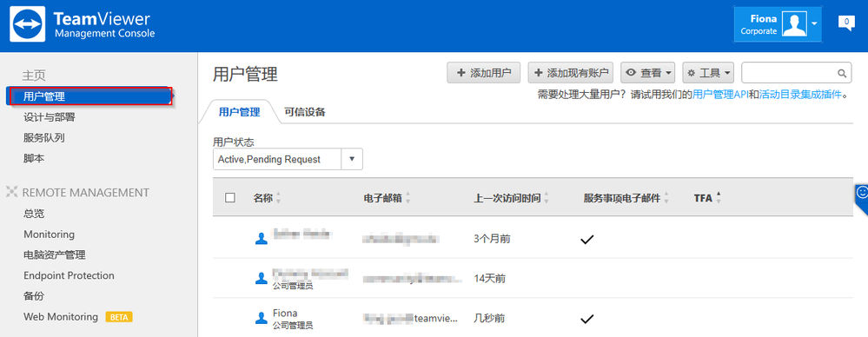Viewport: 868px width, 337px height.
Task: Click the 添加现有账户 button
Action: point(570,73)
